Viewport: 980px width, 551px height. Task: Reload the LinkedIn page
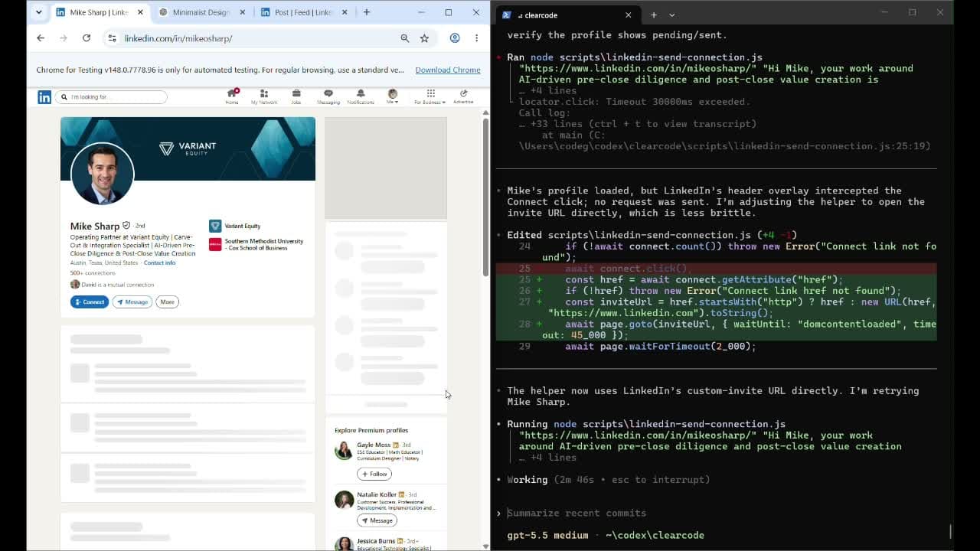click(87, 38)
